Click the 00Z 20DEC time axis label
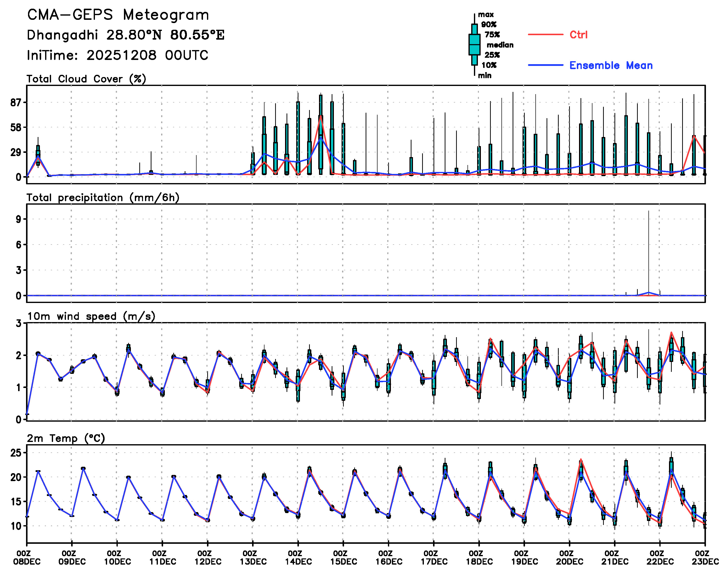The width and height of the screenshot is (728, 575). click(569, 558)
